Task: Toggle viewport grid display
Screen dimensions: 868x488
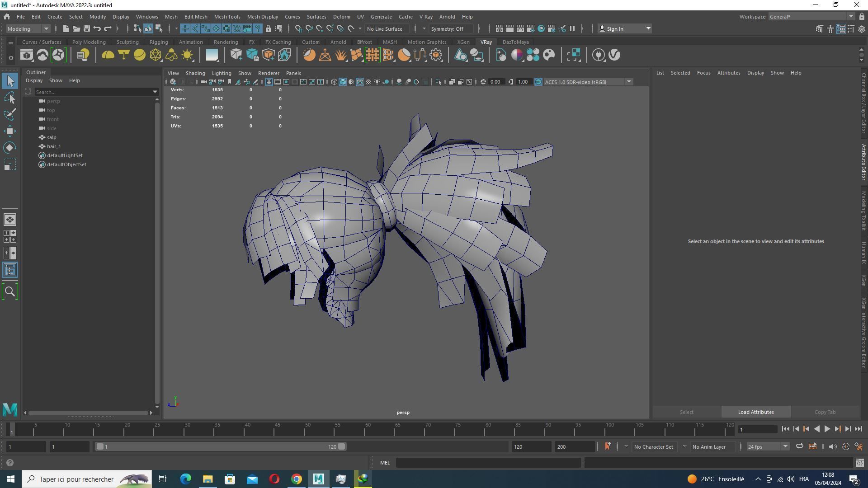Action: [x=269, y=82]
